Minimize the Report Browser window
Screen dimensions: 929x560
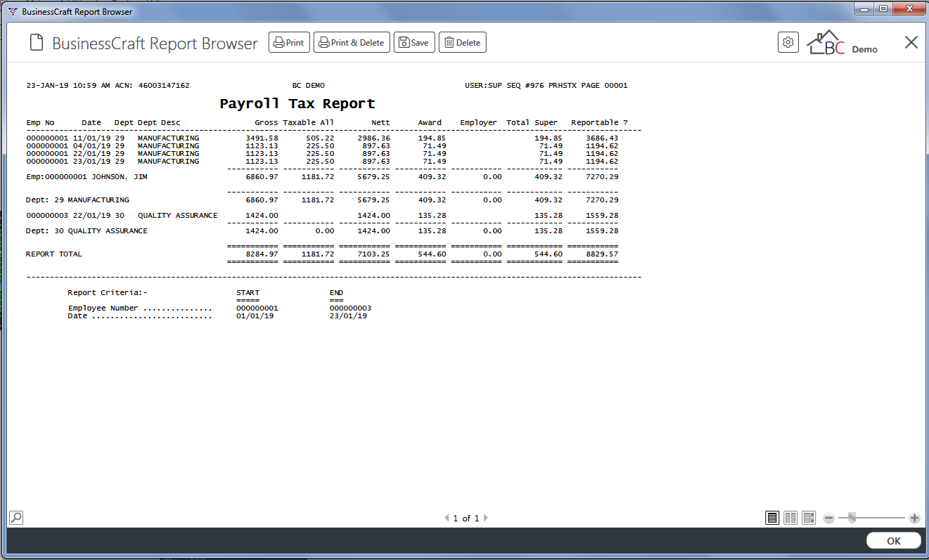click(x=864, y=8)
